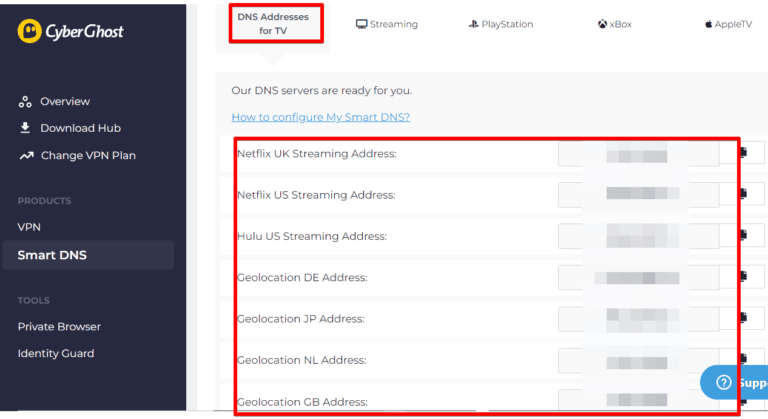The width and height of the screenshot is (768, 419).
Task: Select Smart DNS in the sidebar
Action: (x=52, y=255)
